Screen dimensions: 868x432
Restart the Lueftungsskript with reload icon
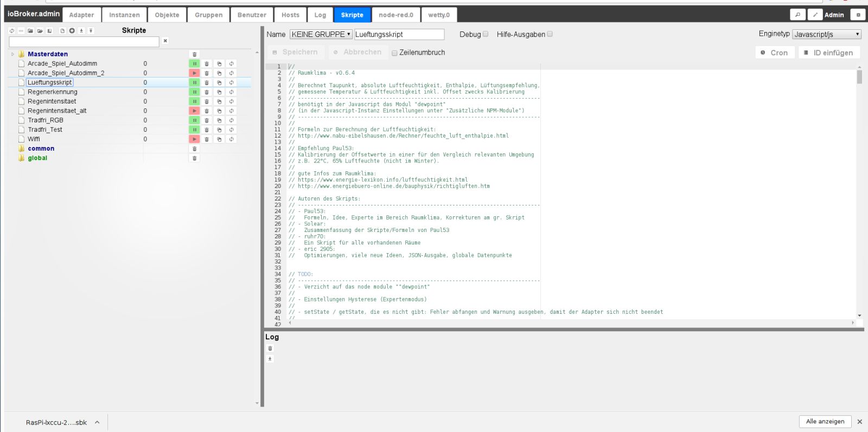[232, 82]
